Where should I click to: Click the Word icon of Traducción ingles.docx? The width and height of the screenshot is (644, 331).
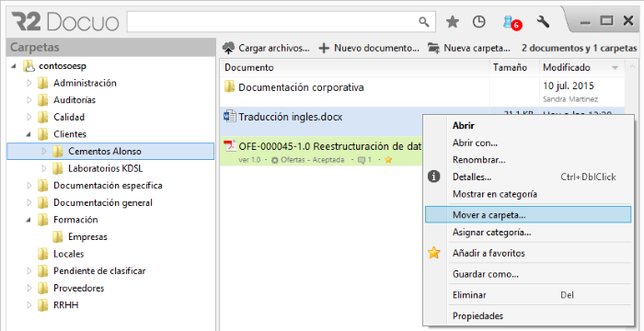229,116
